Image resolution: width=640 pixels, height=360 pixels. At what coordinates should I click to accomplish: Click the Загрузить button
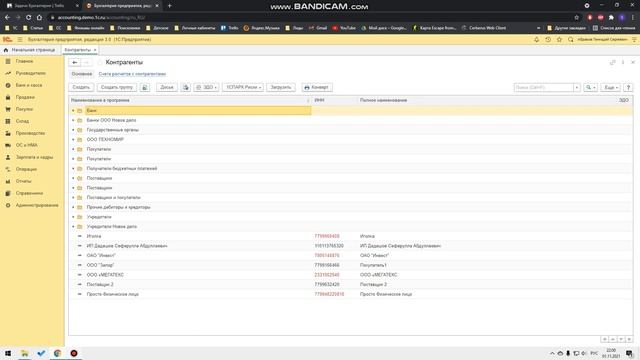pos(281,87)
